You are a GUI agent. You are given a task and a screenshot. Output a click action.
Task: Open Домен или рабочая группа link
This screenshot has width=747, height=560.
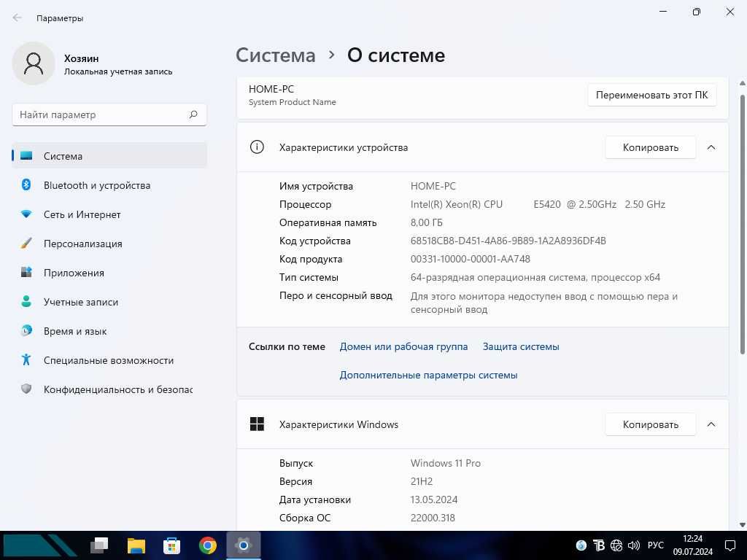pyautogui.click(x=403, y=346)
